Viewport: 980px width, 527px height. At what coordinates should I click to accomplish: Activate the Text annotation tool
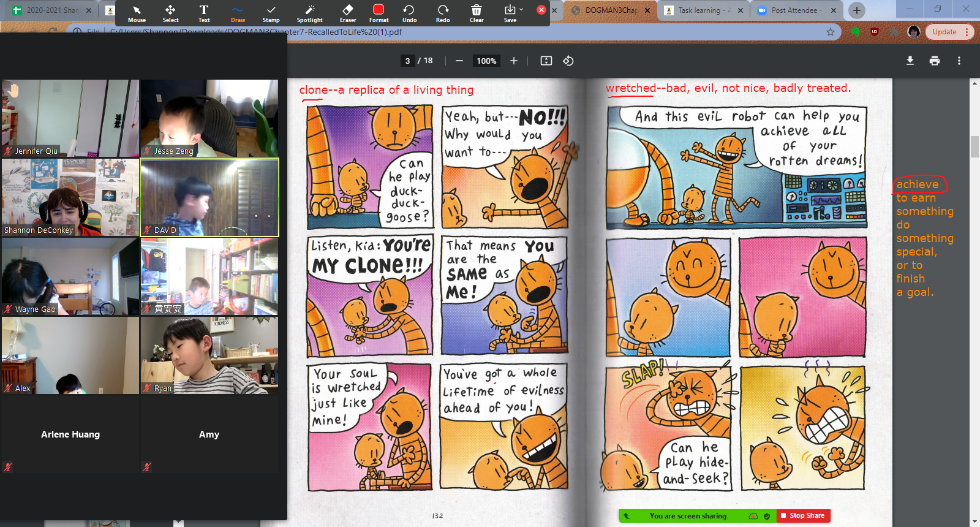[x=204, y=13]
